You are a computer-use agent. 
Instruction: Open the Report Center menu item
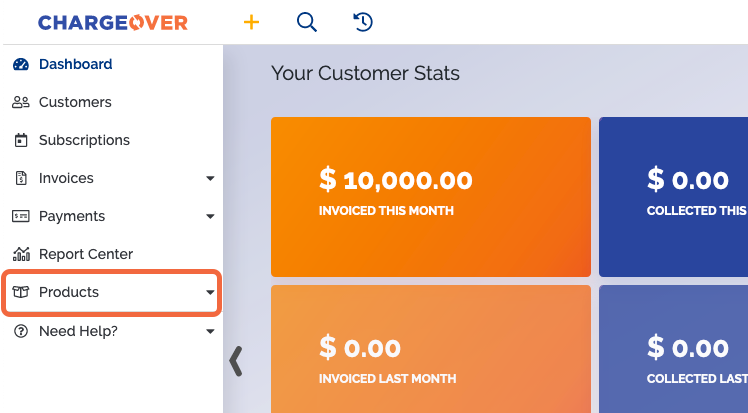pos(86,254)
